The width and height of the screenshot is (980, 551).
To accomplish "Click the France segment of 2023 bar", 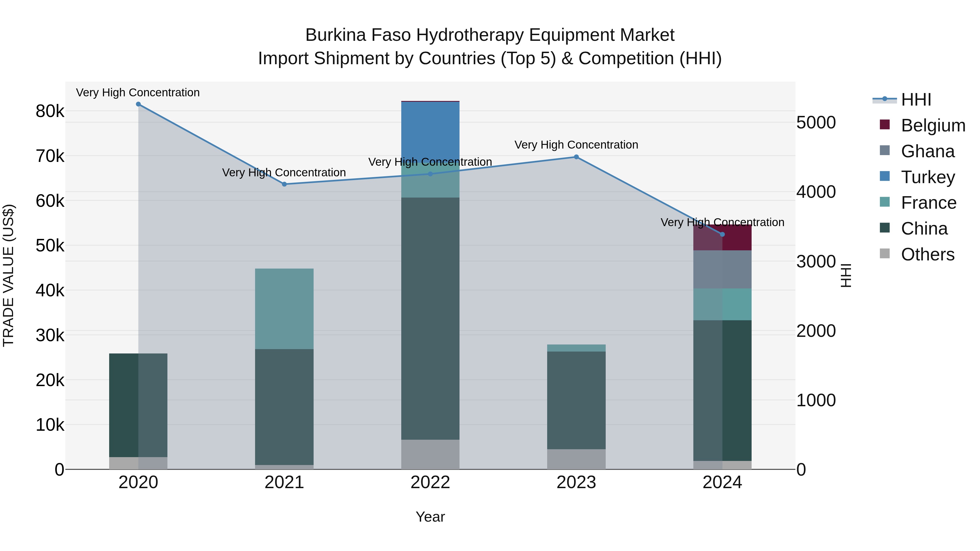I will point(576,348).
